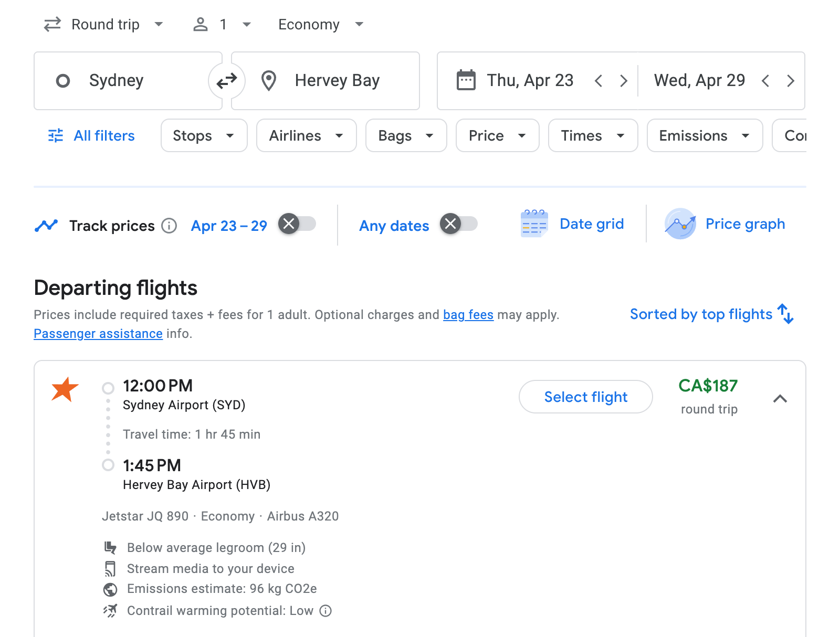Click the Track prices info icon
This screenshot has width=840, height=637.
click(x=169, y=226)
